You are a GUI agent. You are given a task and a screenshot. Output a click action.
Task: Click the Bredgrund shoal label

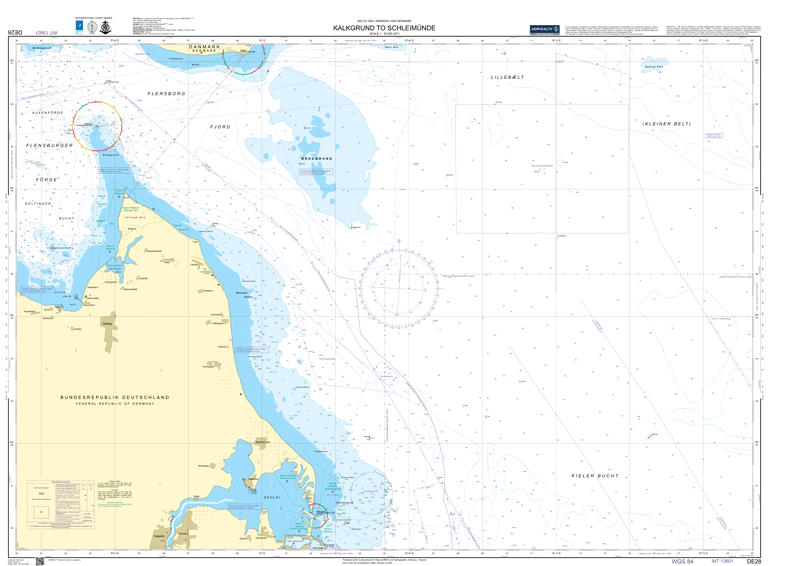pyautogui.click(x=315, y=159)
